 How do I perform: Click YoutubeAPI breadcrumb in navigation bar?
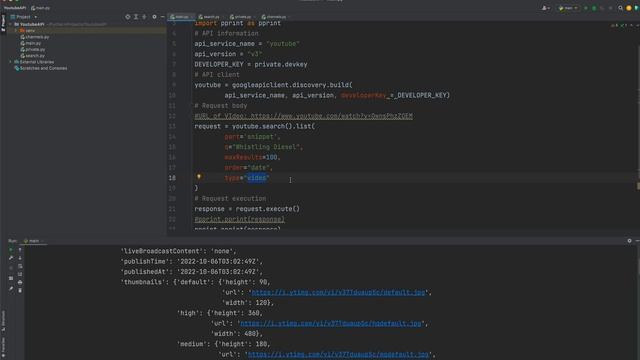[x=15, y=8]
